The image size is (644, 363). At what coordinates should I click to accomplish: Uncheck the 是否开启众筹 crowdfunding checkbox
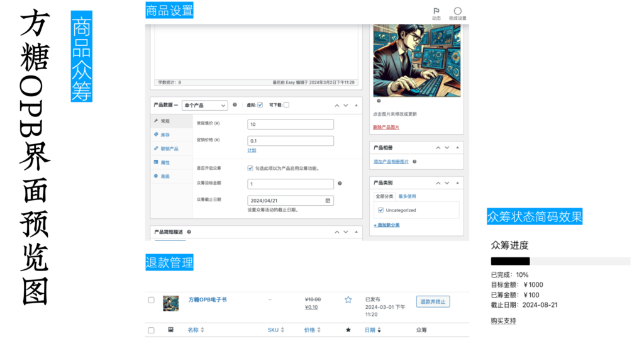point(250,168)
